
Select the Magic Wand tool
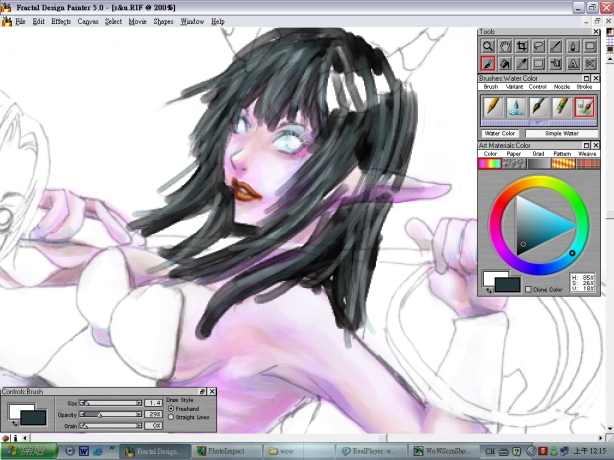coord(556,46)
